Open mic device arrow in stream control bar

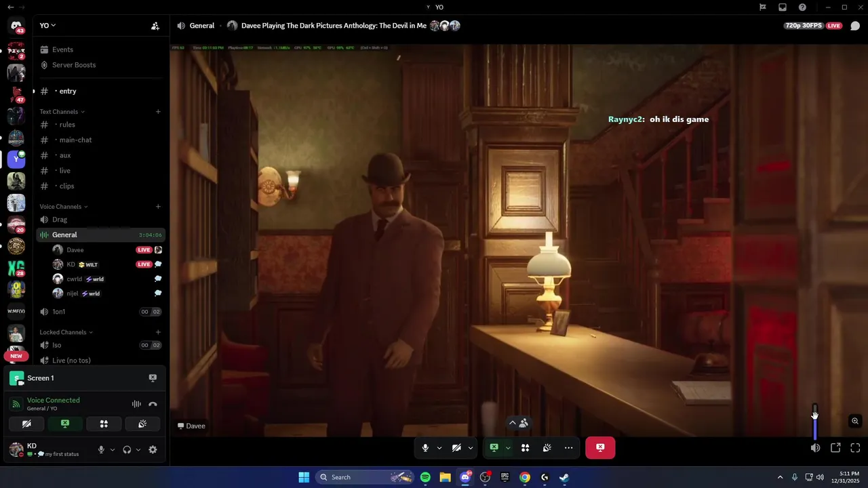(439, 447)
